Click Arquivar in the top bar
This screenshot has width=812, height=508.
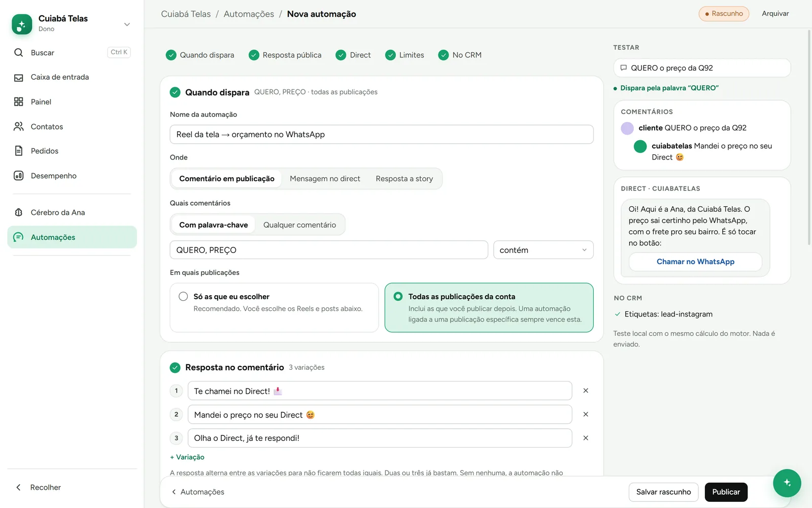click(775, 14)
